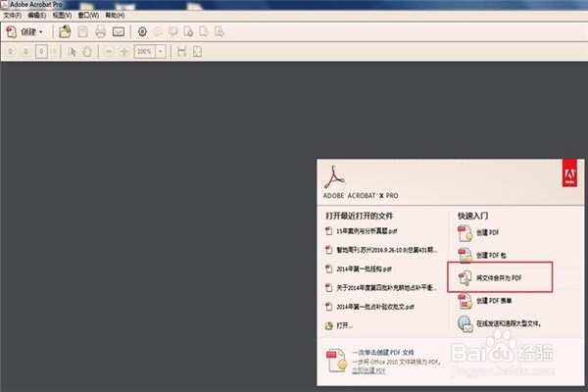This screenshot has height=392, width=588.
Task: Click the sticky note comment bubble icon
Action: [x=158, y=32]
